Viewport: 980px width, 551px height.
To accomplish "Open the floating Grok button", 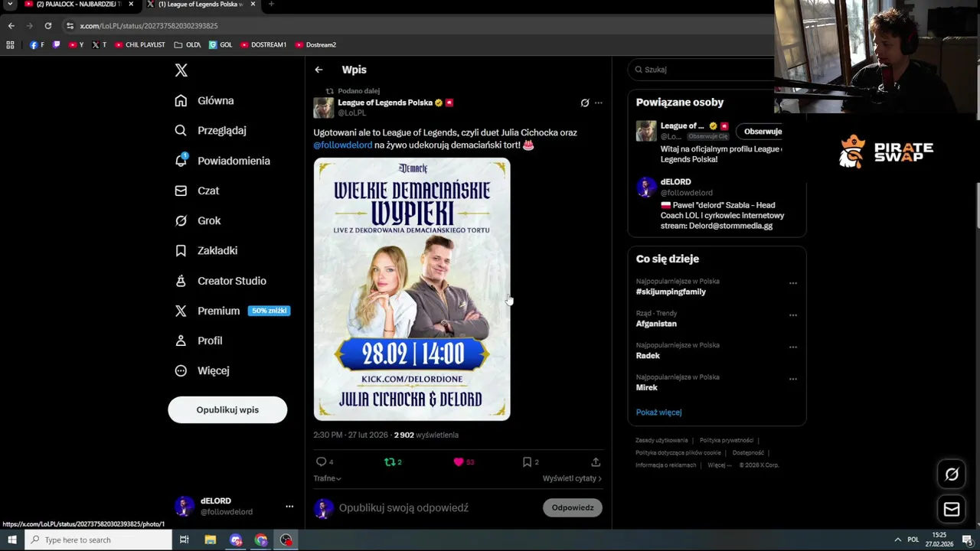I will click(x=952, y=474).
